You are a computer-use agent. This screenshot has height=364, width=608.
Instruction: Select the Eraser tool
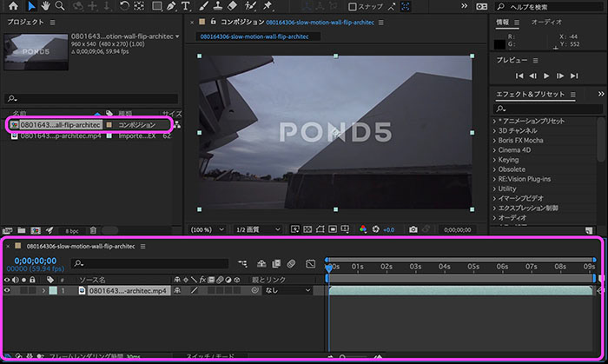click(232, 6)
